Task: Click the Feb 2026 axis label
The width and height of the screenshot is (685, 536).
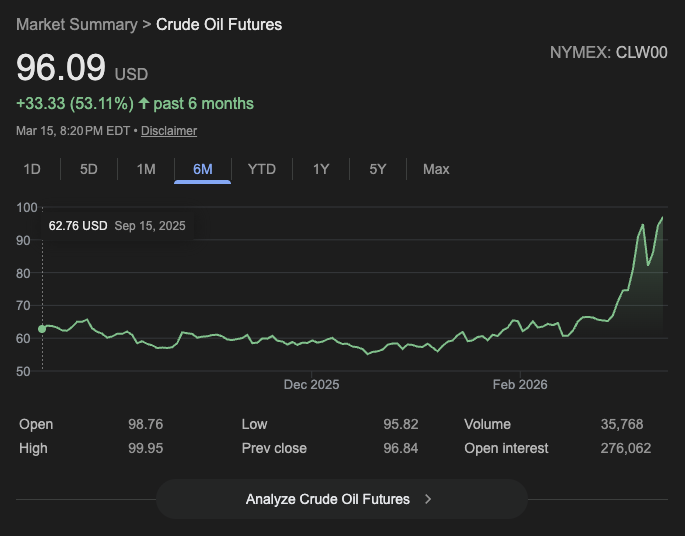Action: click(520, 384)
